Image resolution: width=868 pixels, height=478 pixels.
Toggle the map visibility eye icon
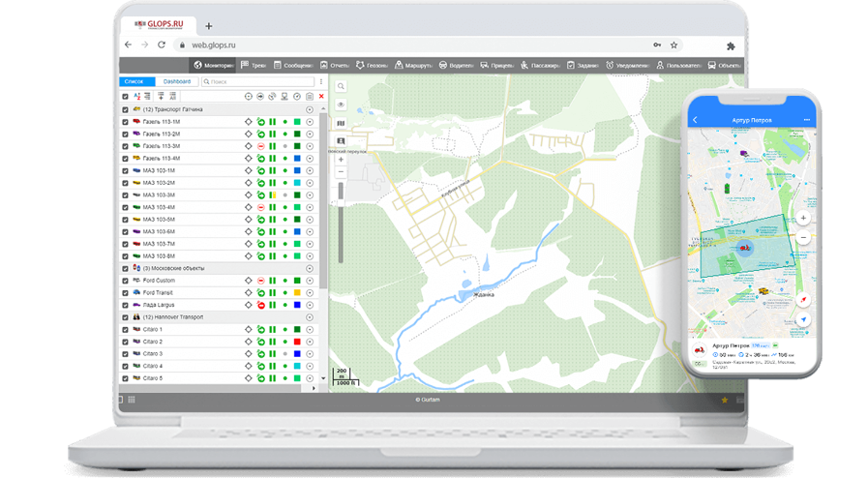341,105
